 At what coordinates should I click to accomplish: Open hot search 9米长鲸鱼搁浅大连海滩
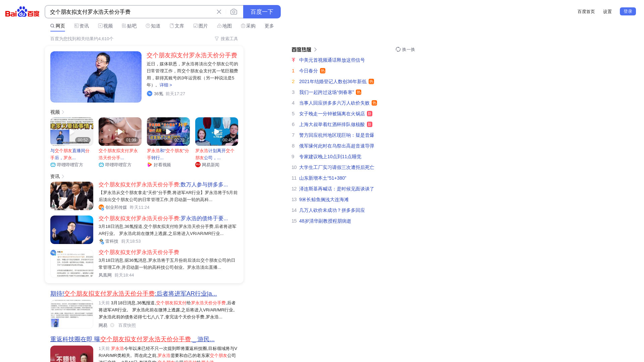tap(324, 199)
